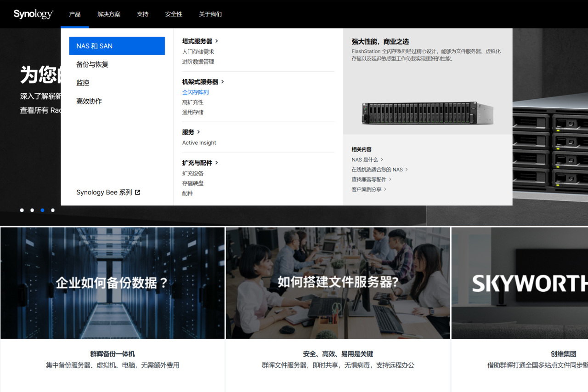Open the 全闪存阵列 link
588x392 pixels.
coord(195,92)
